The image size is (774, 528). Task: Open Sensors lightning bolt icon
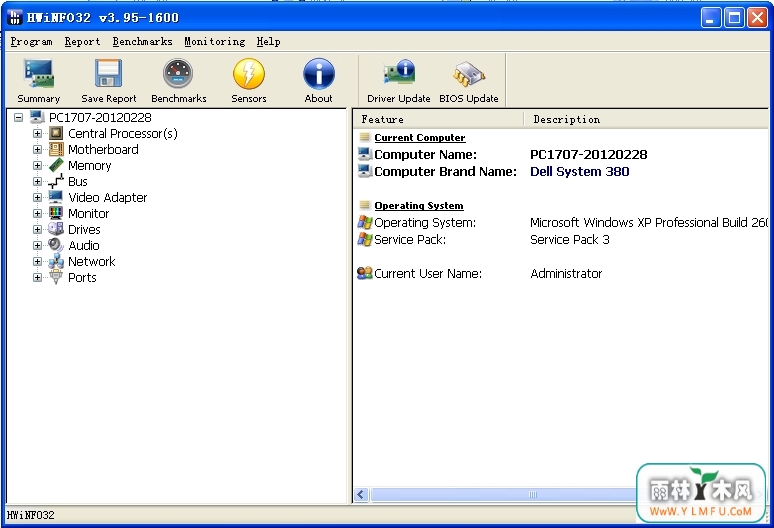[x=248, y=74]
